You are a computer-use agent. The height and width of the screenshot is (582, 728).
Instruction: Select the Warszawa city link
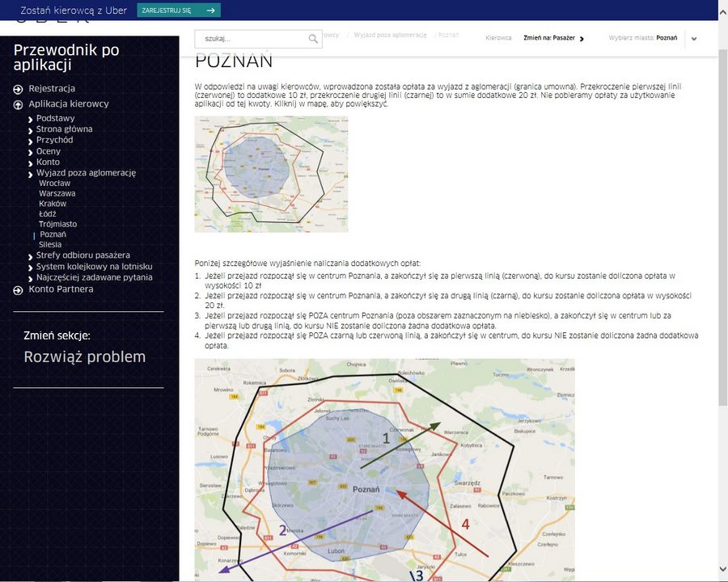57,193
